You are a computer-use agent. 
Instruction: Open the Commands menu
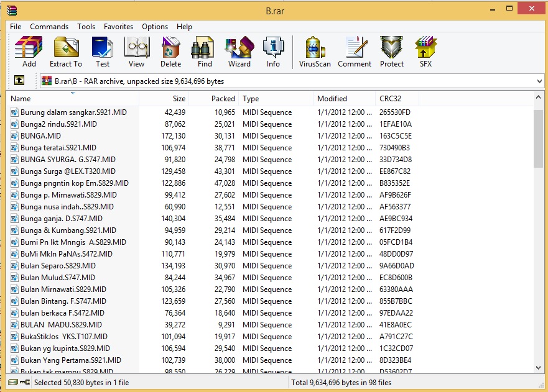[x=49, y=27]
